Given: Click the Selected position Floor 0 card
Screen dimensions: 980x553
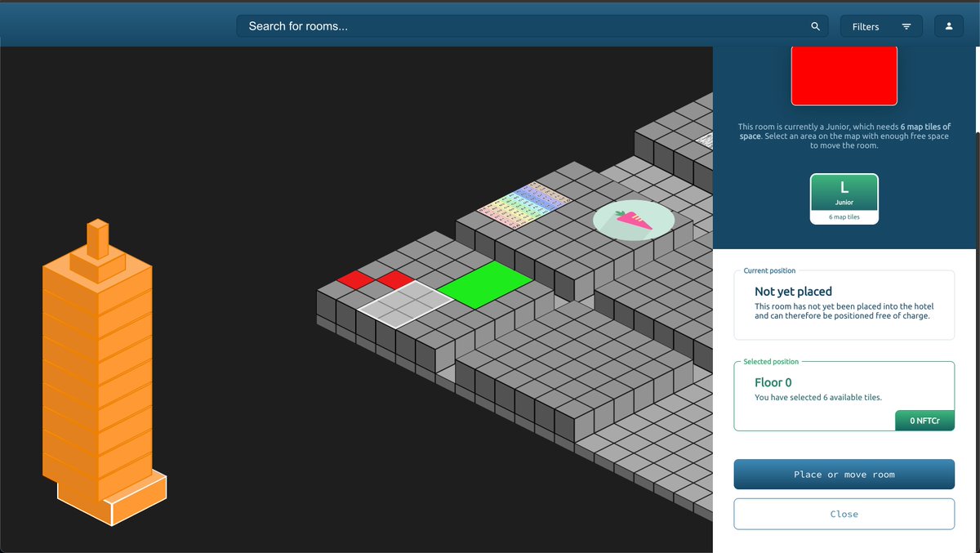Looking at the screenshot, I should [844, 396].
